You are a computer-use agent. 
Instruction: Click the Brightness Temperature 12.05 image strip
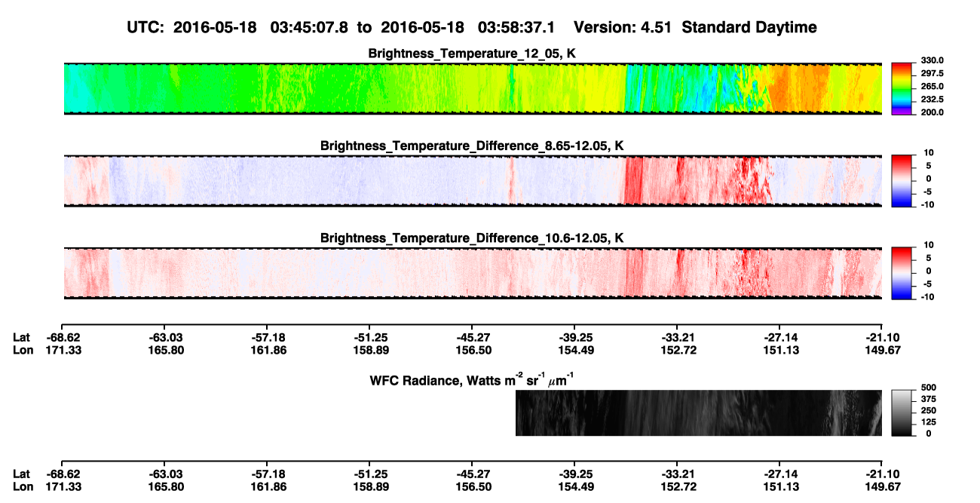(473, 89)
